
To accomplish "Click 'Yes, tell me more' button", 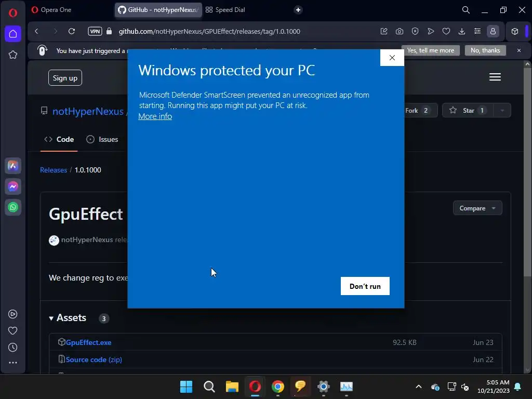I will [430, 50].
